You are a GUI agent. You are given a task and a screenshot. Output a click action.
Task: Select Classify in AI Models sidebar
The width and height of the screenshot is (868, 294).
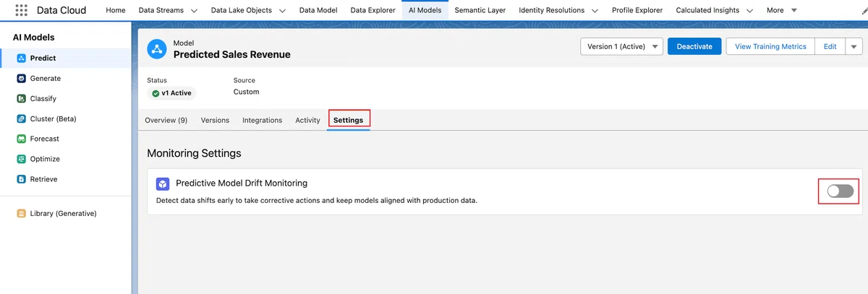coord(66,99)
